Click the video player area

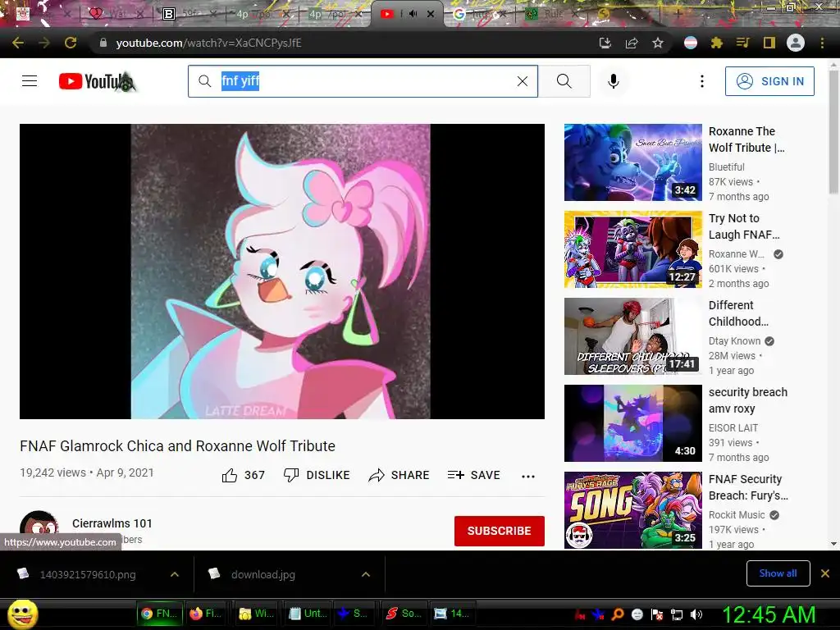point(282,271)
